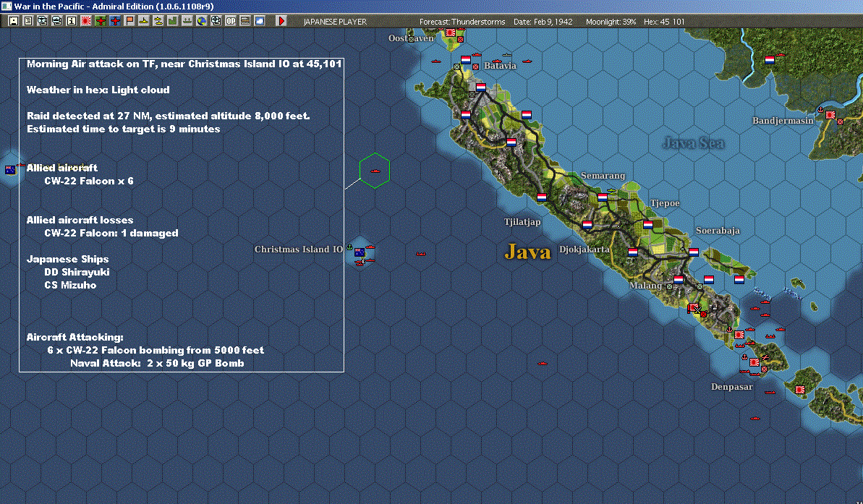Screen dimensions: 863x504
Task: Click the fourth toolbar speech bubble icon
Action: coord(56,21)
